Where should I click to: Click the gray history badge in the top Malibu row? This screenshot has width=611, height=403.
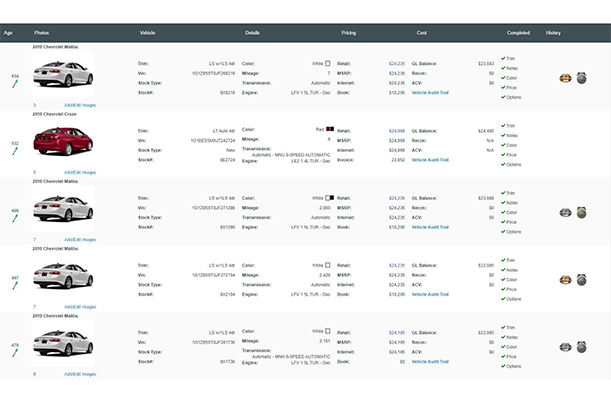[581, 77]
